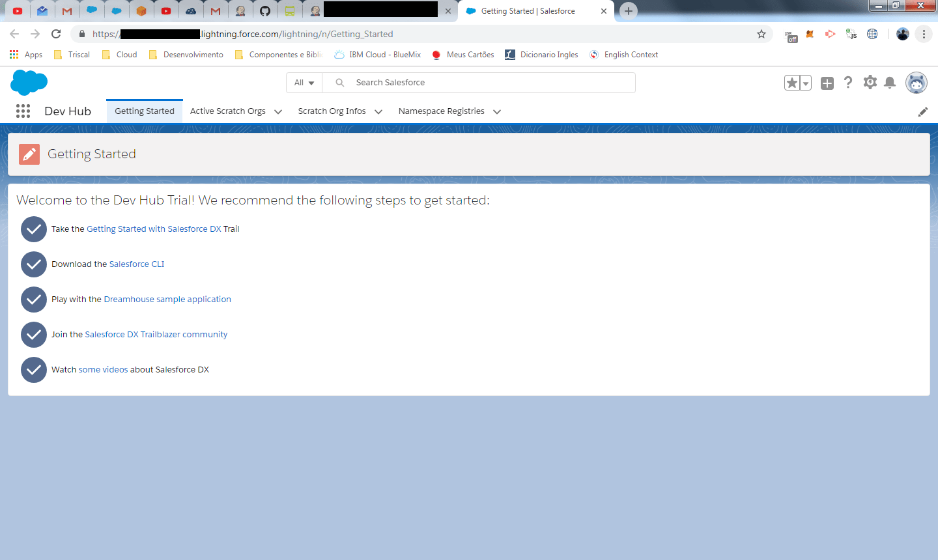
Task: Open the English Context bookmark
Action: tap(623, 55)
